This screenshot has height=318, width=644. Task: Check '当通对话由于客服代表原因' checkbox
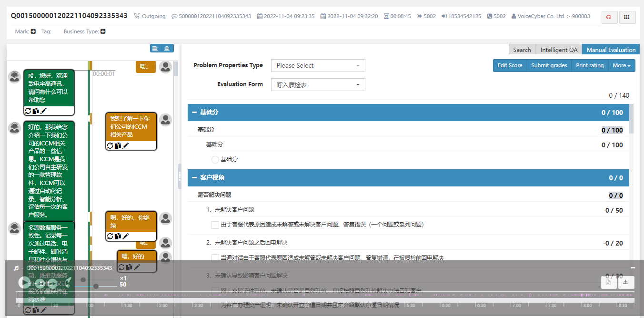click(x=215, y=258)
